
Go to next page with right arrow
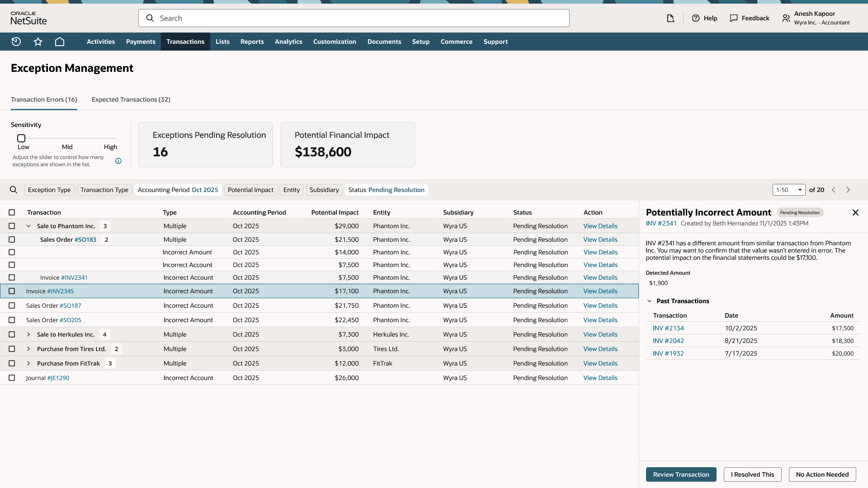848,190
